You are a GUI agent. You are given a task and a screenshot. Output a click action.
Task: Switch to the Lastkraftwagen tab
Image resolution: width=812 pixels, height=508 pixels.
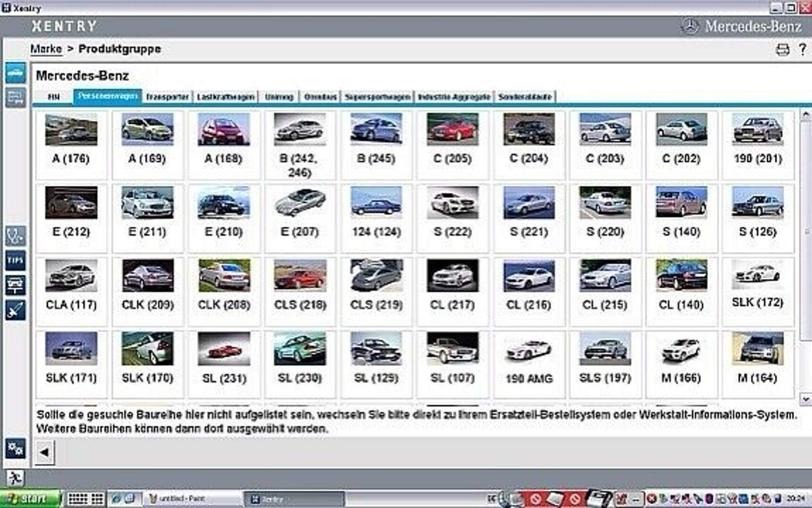pos(225,97)
